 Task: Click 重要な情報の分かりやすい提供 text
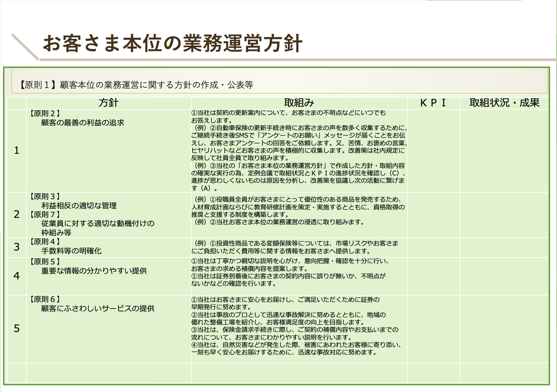point(94,271)
